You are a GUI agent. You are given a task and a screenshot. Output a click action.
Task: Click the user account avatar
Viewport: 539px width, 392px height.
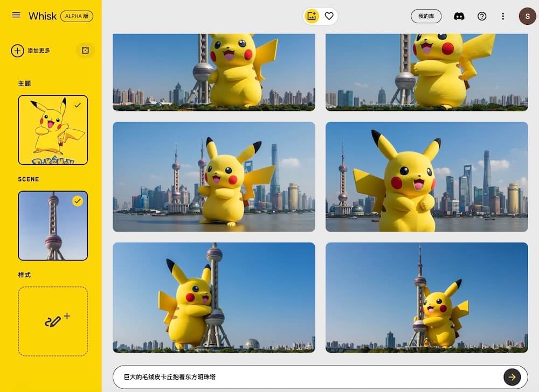527,16
